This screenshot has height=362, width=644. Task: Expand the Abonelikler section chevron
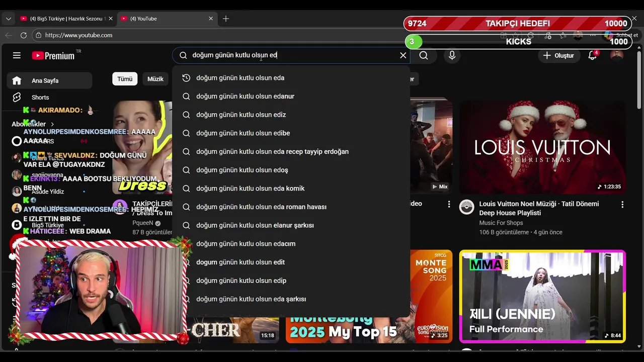coord(52,124)
